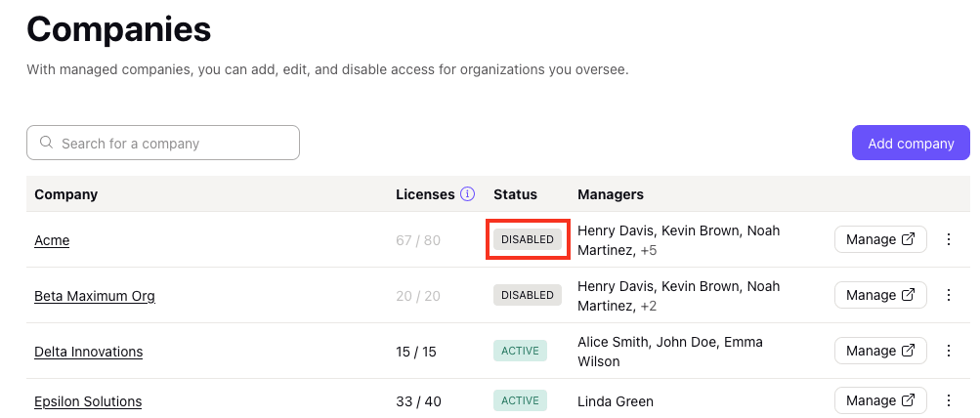
Task: Click Manage button for Epsilon Solutions
Action: tap(880, 400)
